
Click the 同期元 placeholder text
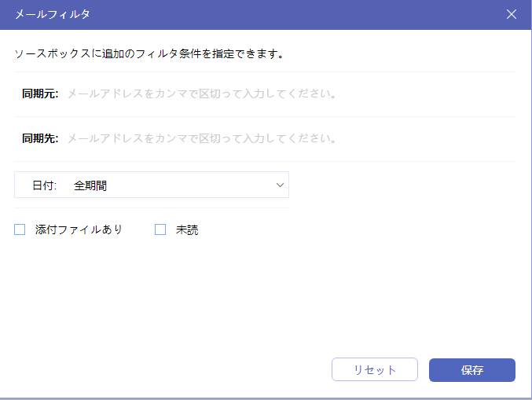[x=201, y=94]
